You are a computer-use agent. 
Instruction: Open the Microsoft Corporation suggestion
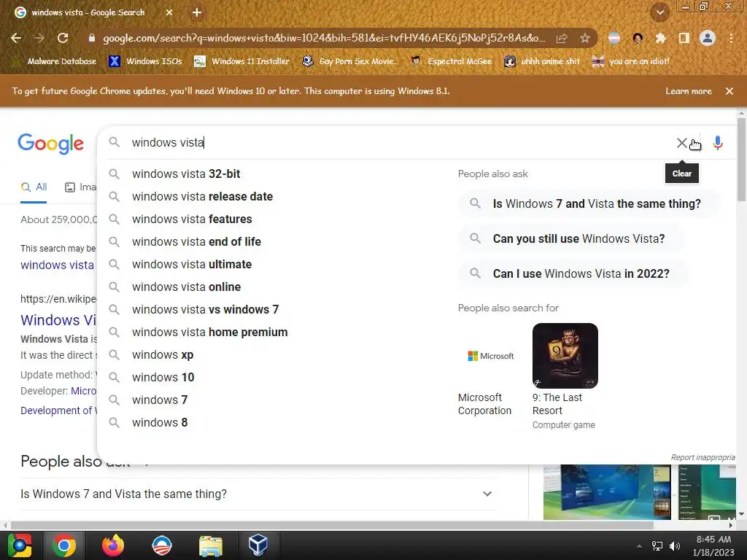coord(491,370)
